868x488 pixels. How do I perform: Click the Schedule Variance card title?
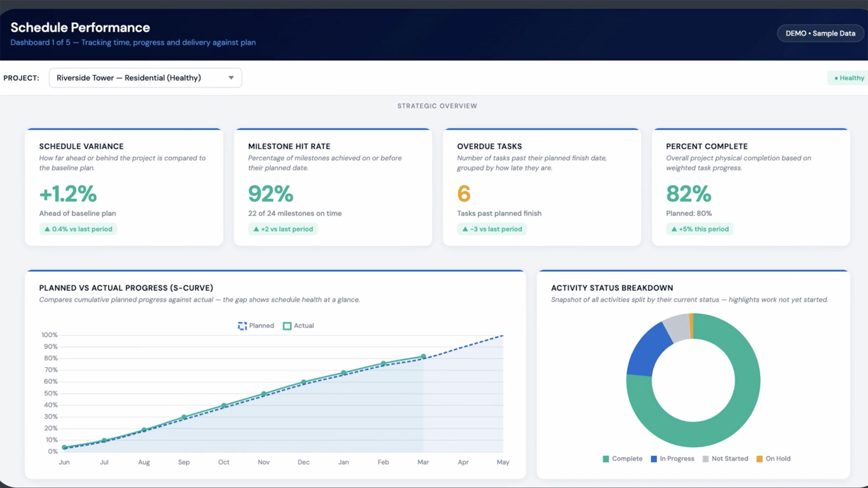click(x=81, y=146)
